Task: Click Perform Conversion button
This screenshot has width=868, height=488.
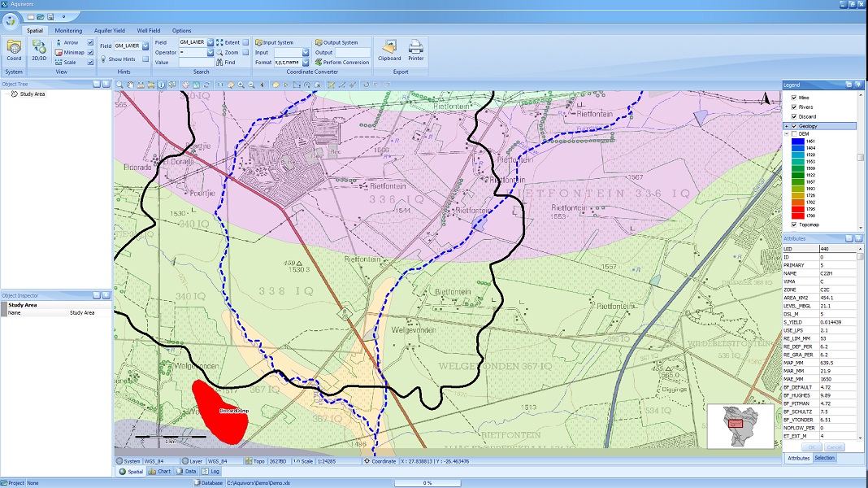Action: click(x=341, y=62)
